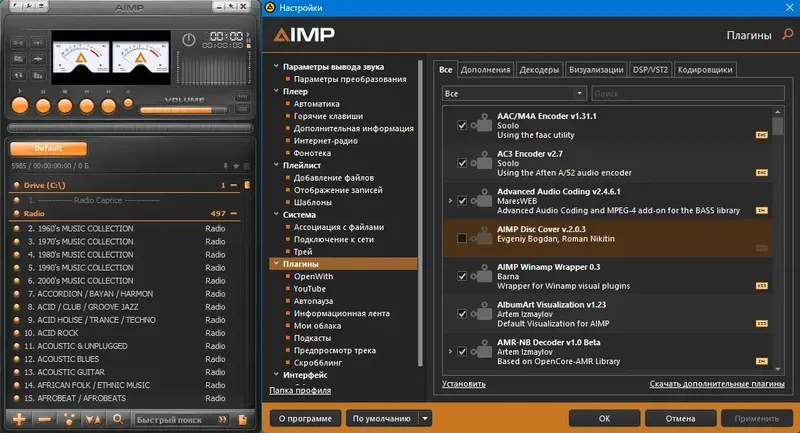This screenshot has height=433, width=800.
Task: Click the plugin Поиск search field
Action: [x=688, y=93]
